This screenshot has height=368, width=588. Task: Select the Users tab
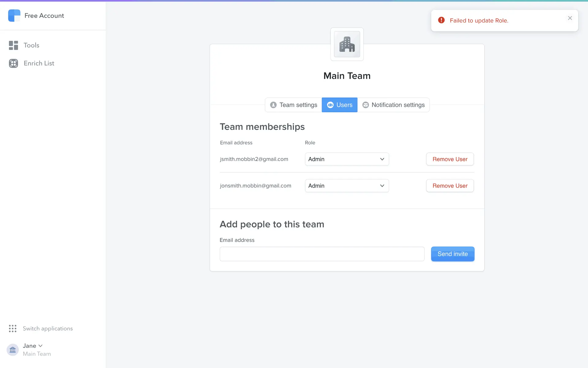(x=339, y=105)
